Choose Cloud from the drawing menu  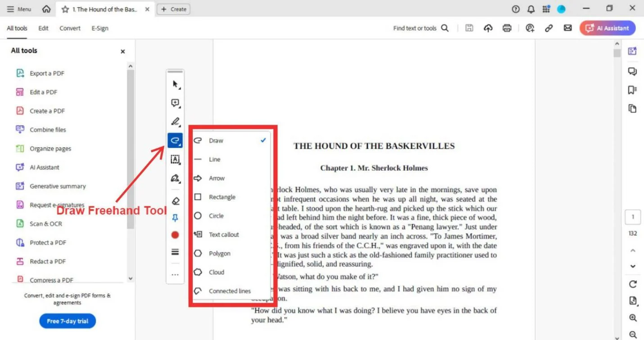point(230,272)
